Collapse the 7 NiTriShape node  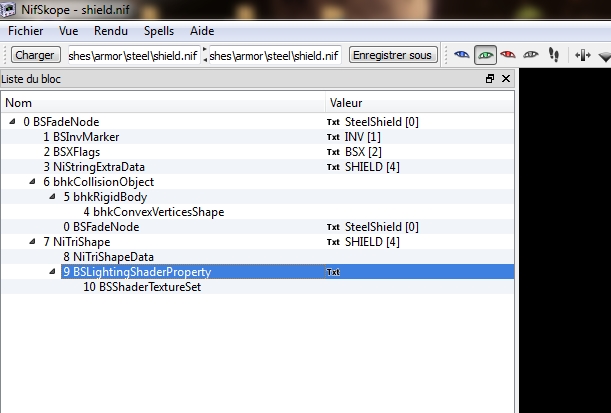click(x=33, y=242)
